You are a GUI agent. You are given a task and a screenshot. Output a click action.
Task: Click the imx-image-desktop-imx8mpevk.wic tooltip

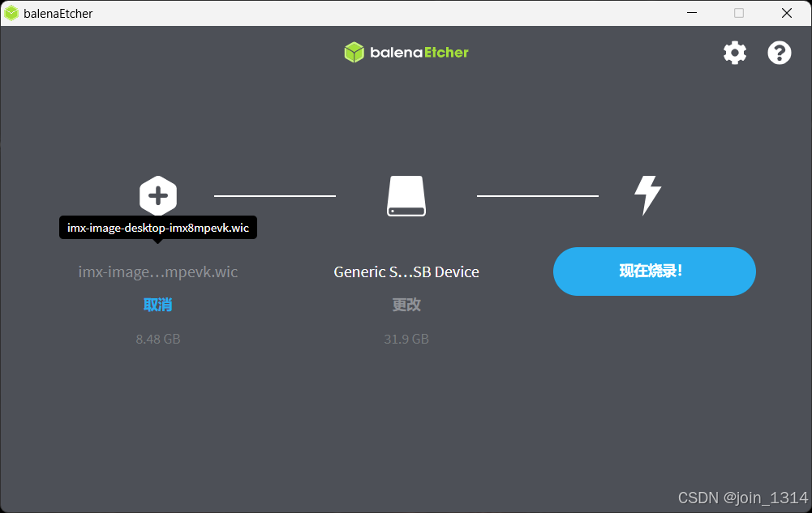pos(158,228)
